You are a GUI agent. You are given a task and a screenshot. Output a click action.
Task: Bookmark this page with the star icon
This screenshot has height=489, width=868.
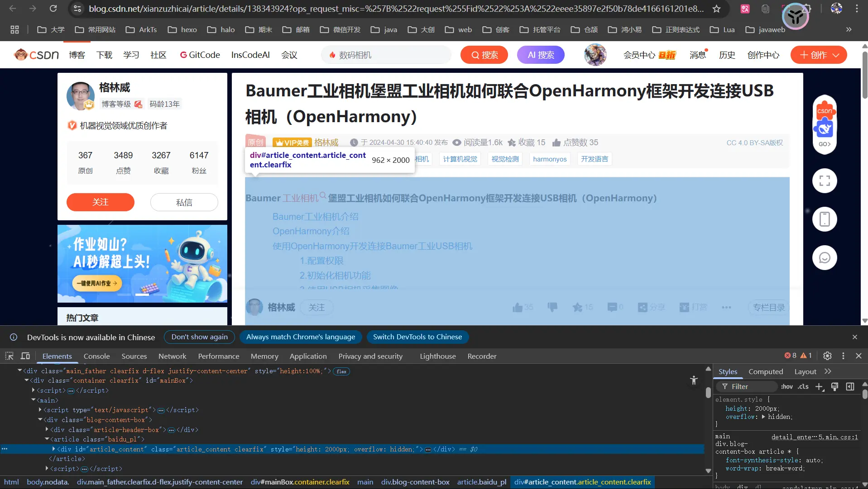click(x=716, y=9)
